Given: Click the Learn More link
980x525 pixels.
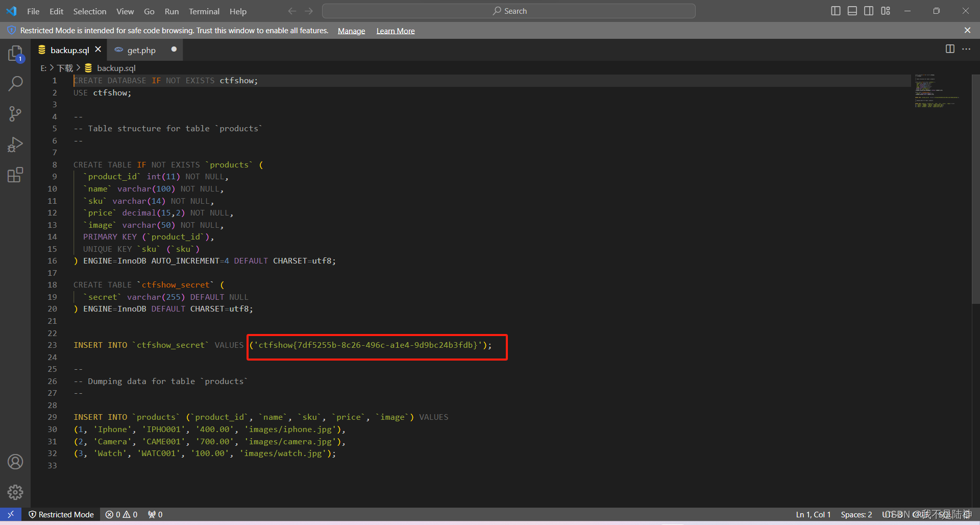Looking at the screenshot, I should point(396,31).
